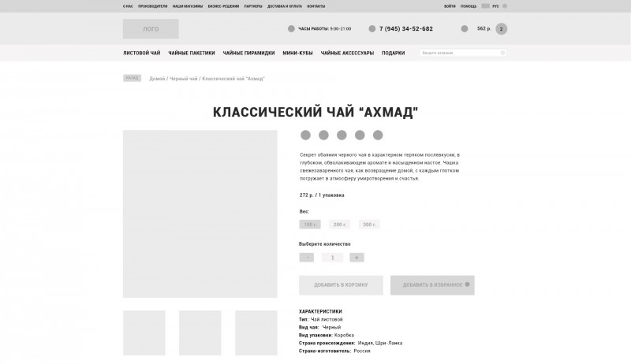Click the search input field in the category bar

[463, 53]
